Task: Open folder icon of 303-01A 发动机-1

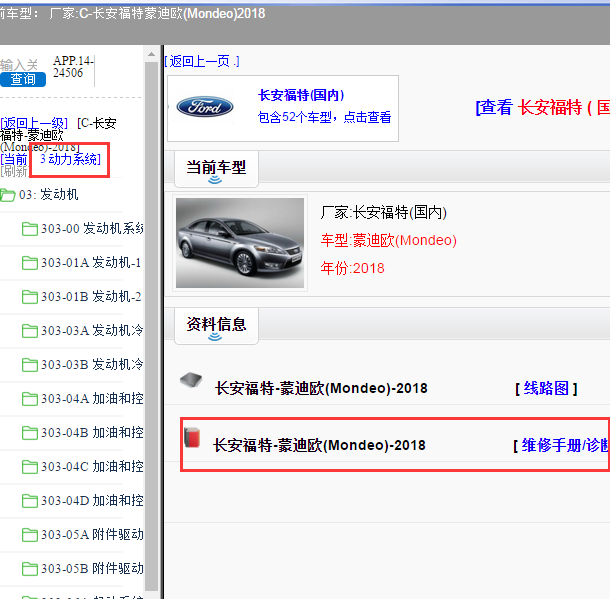Action: (x=30, y=263)
